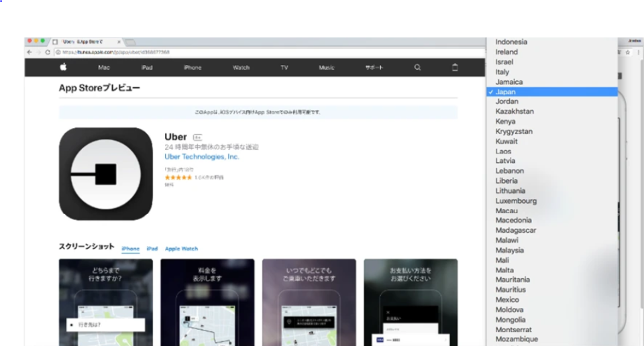Open the TV menu item
This screenshot has height=346, width=644.
click(x=284, y=67)
